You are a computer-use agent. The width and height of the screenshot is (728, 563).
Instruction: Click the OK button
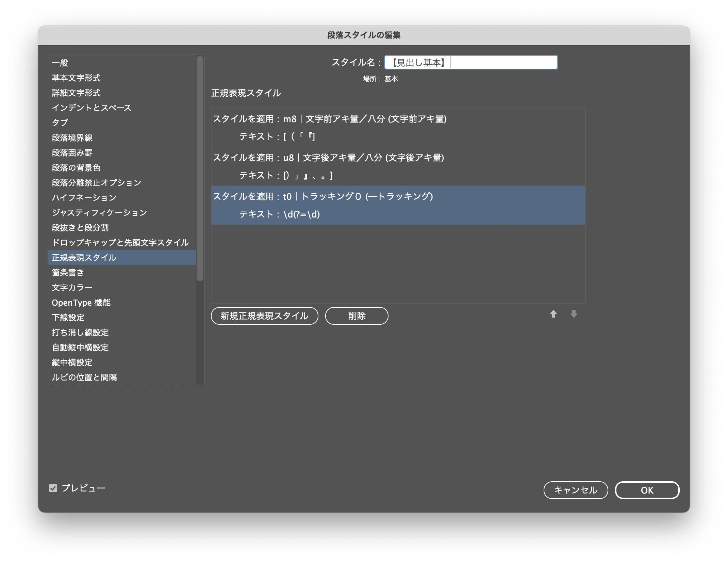[647, 490]
